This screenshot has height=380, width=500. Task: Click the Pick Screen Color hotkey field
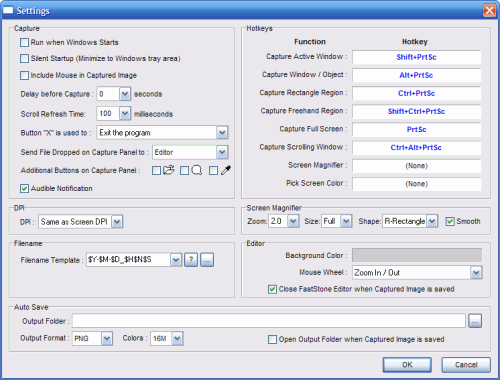click(x=417, y=184)
